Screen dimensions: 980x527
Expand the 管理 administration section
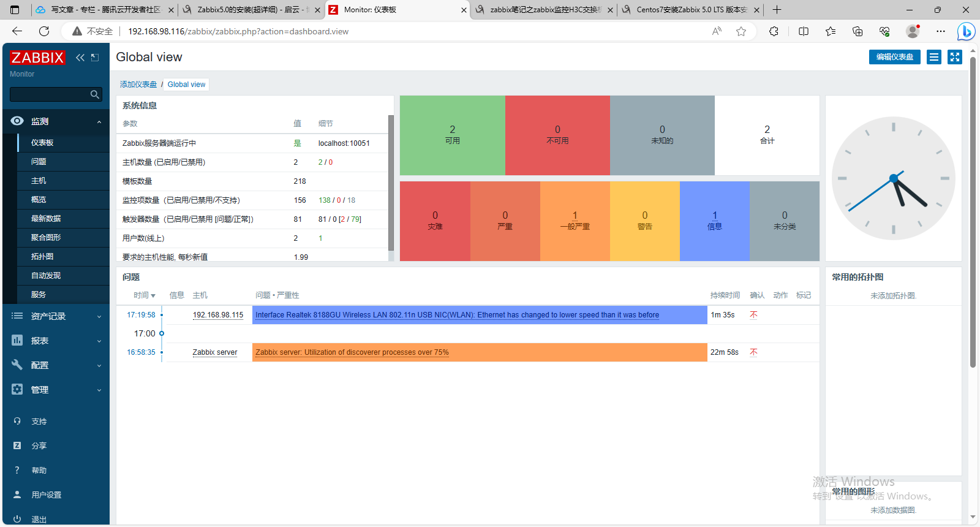click(x=56, y=390)
